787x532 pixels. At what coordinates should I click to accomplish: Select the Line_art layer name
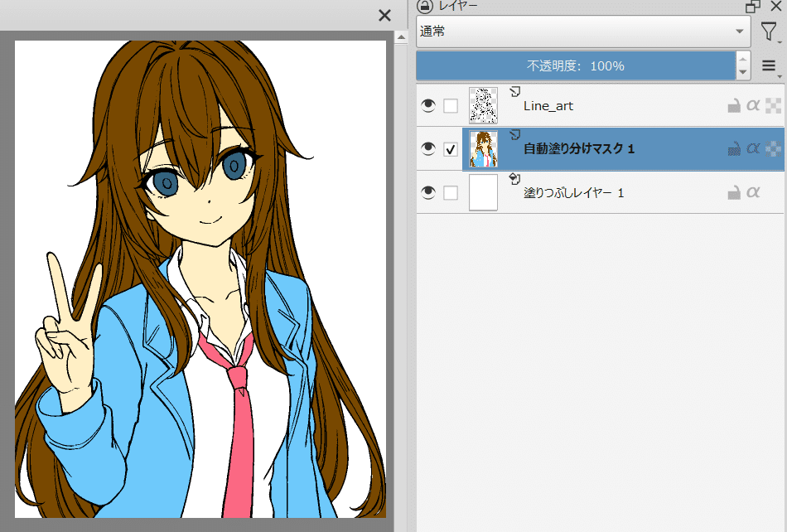[x=548, y=106]
